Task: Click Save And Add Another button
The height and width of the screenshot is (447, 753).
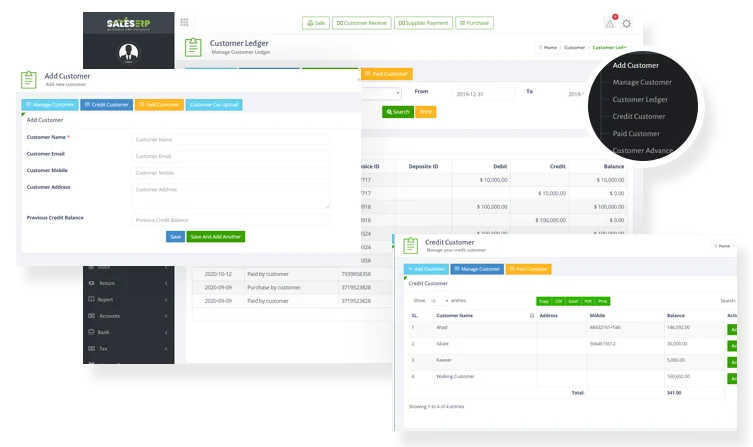Action: (x=216, y=237)
